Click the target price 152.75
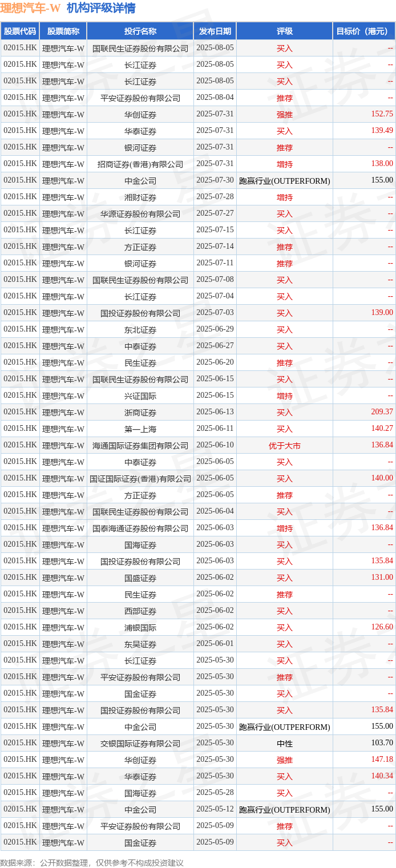 click(x=382, y=114)
